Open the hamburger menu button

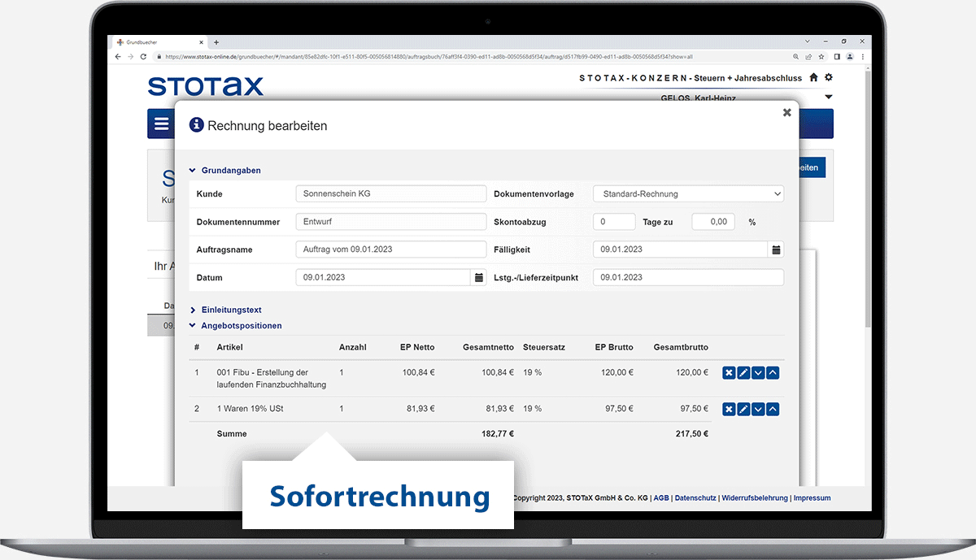[x=162, y=124]
